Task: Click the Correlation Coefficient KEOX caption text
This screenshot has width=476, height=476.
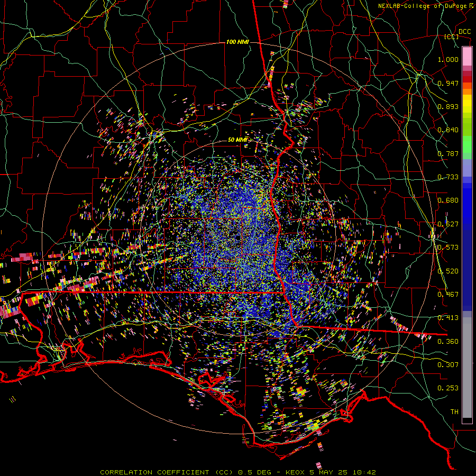Action: pyautogui.click(x=238, y=472)
